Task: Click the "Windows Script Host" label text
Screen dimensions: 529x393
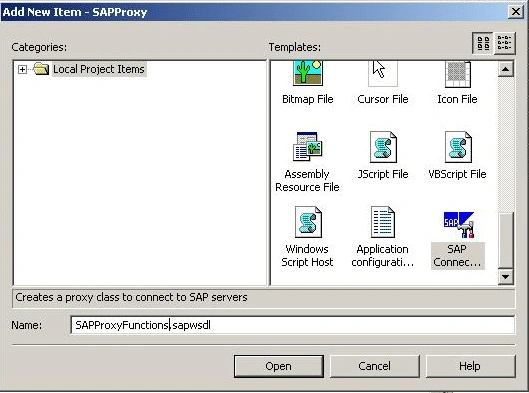Action: [307, 255]
